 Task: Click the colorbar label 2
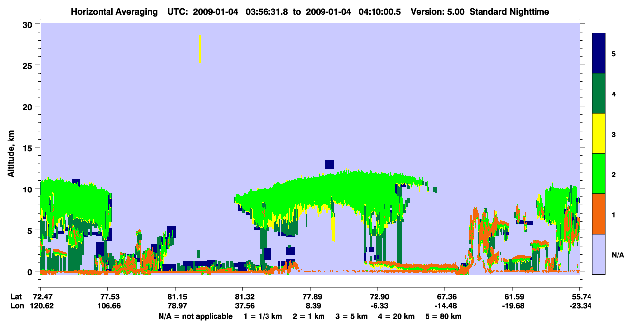click(614, 174)
